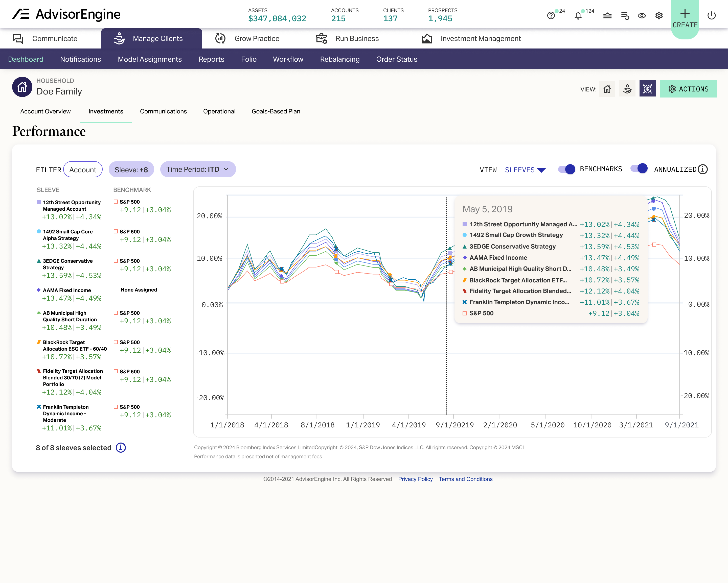The width and height of the screenshot is (728, 583).
Task: Toggle the Annualized switch
Action: tap(639, 168)
